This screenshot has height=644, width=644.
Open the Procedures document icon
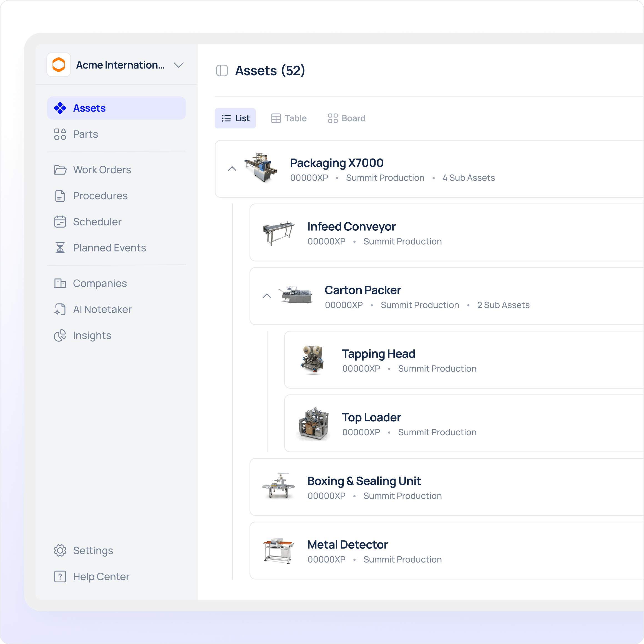pyautogui.click(x=60, y=196)
